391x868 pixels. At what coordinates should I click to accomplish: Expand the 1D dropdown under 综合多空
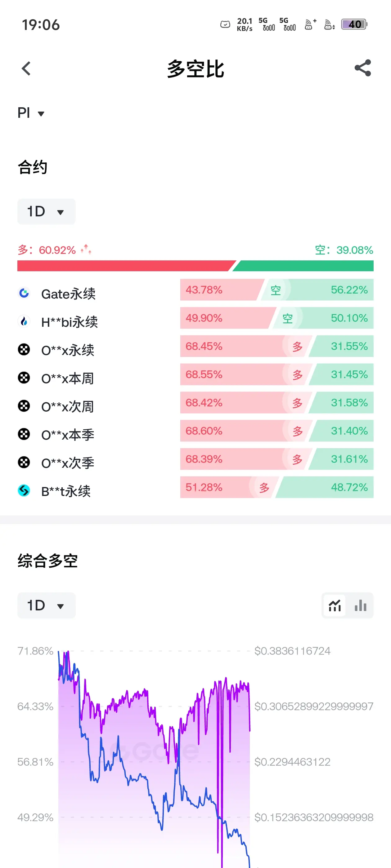47,605
